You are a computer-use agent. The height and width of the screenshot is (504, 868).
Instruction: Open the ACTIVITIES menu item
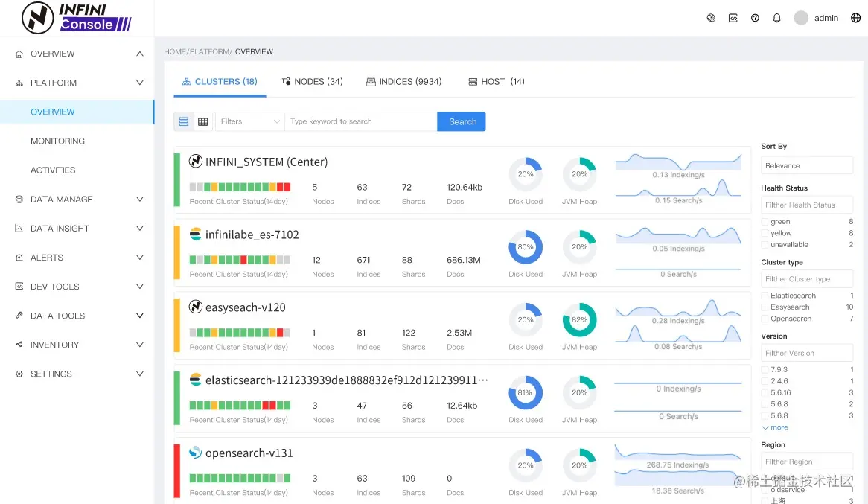[x=53, y=170]
